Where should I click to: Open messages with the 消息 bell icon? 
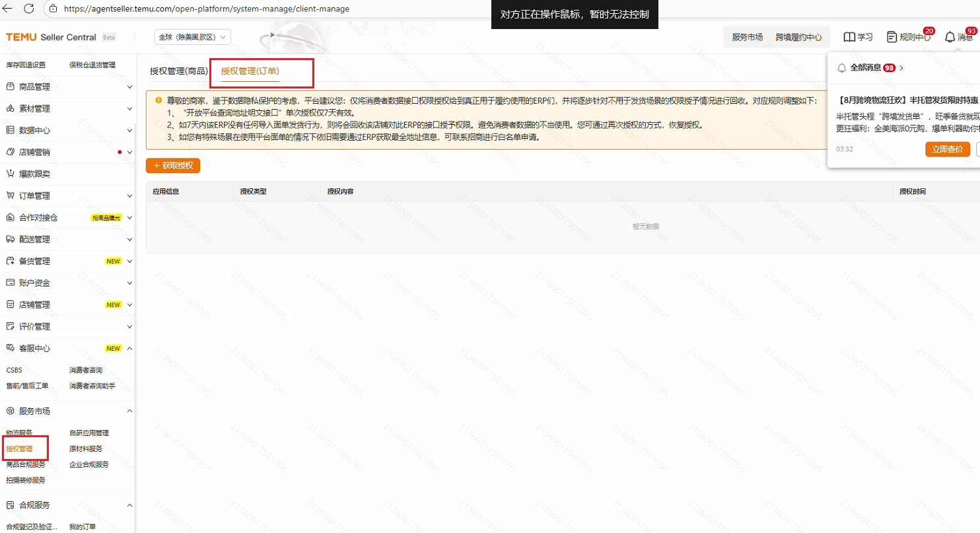click(950, 37)
